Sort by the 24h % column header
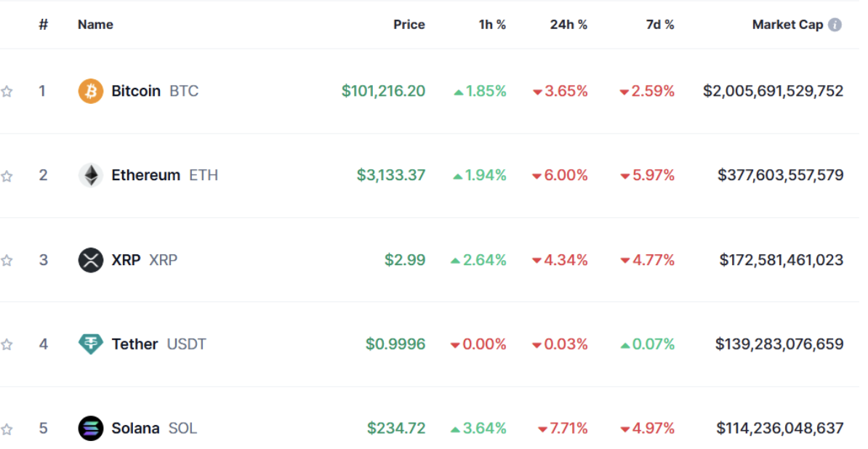868x449 pixels. click(568, 25)
